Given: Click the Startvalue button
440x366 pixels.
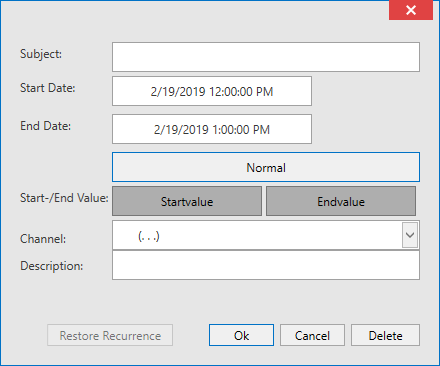Looking at the screenshot, I should coord(187,201).
